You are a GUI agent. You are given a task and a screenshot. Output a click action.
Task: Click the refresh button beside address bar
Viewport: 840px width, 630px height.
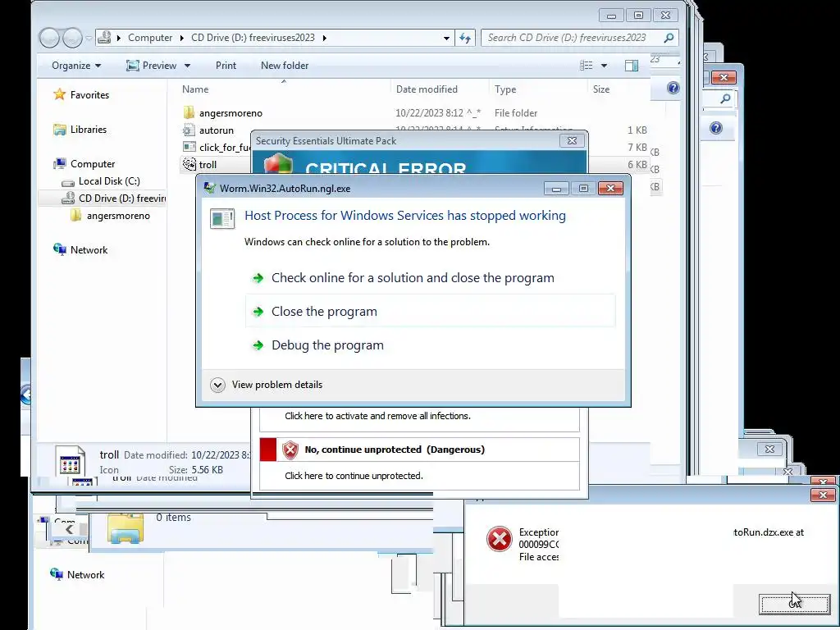point(465,38)
